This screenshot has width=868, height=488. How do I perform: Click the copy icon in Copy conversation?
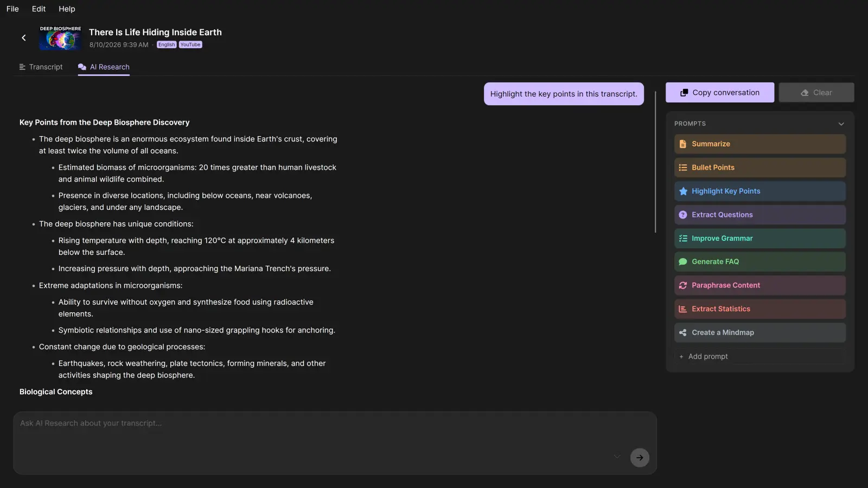(684, 93)
